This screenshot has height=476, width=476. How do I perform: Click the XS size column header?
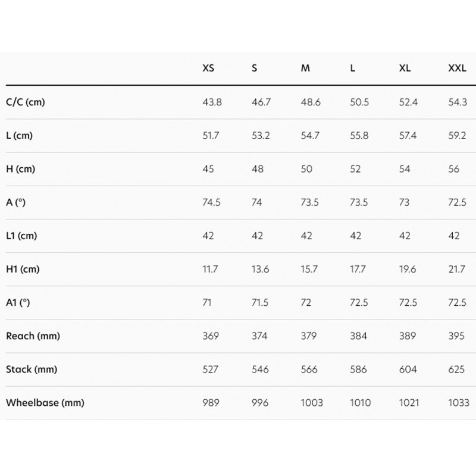[208, 68]
